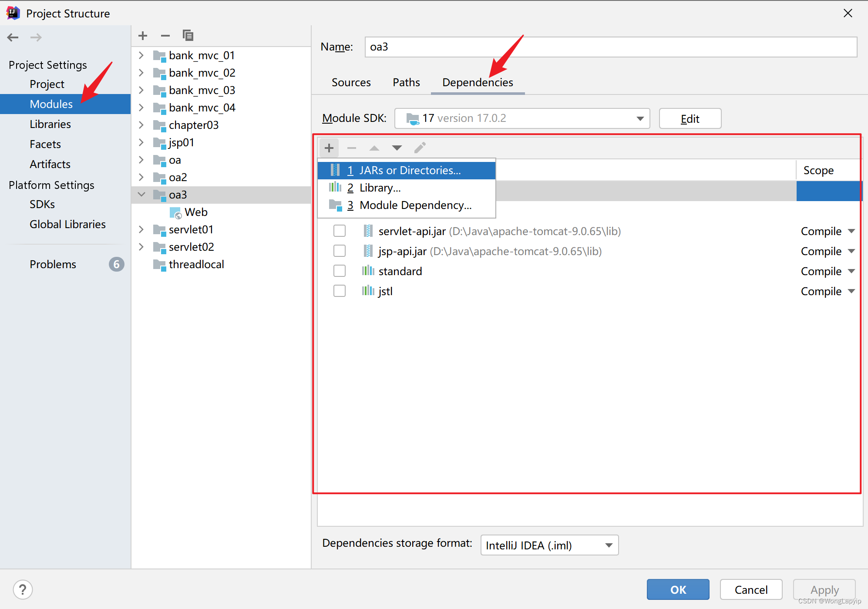Image resolution: width=868 pixels, height=609 pixels.
Task: Click the remove module minus icon
Action: click(x=165, y=36)
